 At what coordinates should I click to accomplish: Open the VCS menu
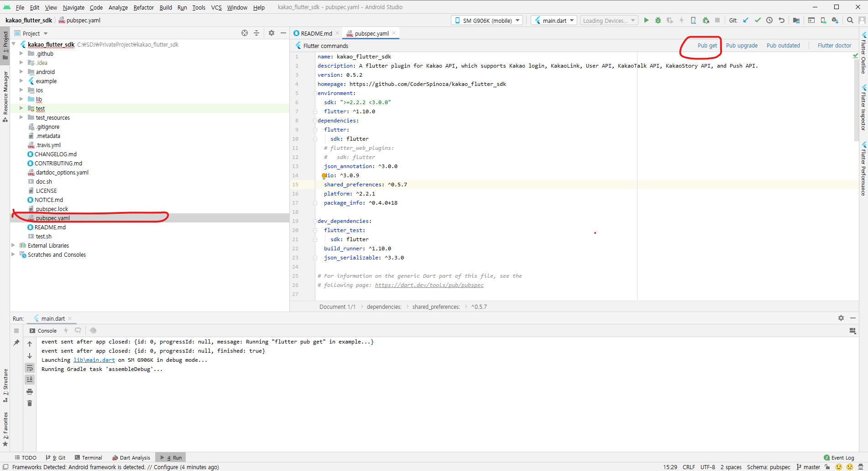pyautogui.click(x=216, y=7)
